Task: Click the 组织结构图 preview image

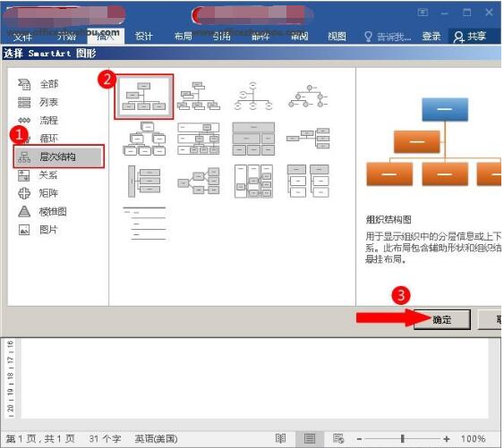Action: point(433,141)
